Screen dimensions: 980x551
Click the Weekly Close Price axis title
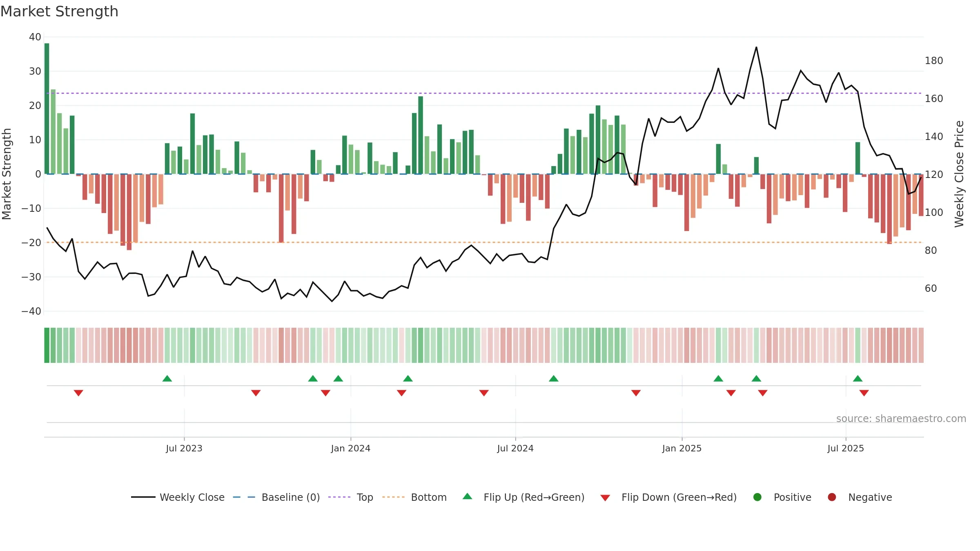959,174
